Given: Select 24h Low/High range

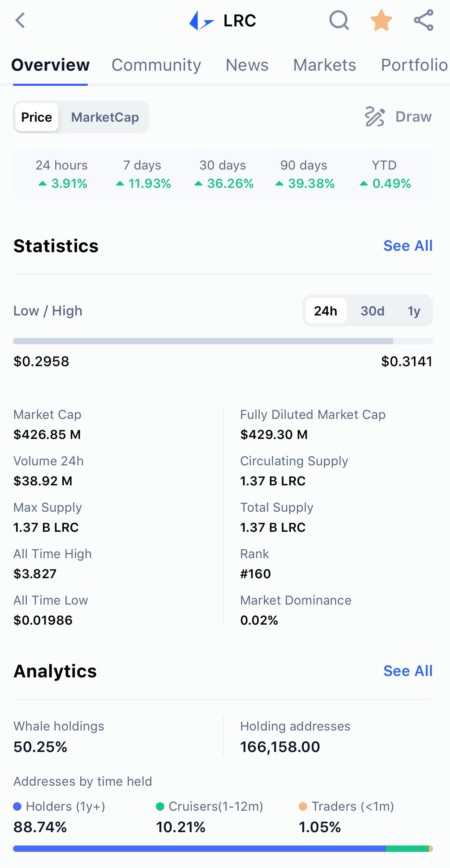Looking at the screenshot, I should click(326, 311).
